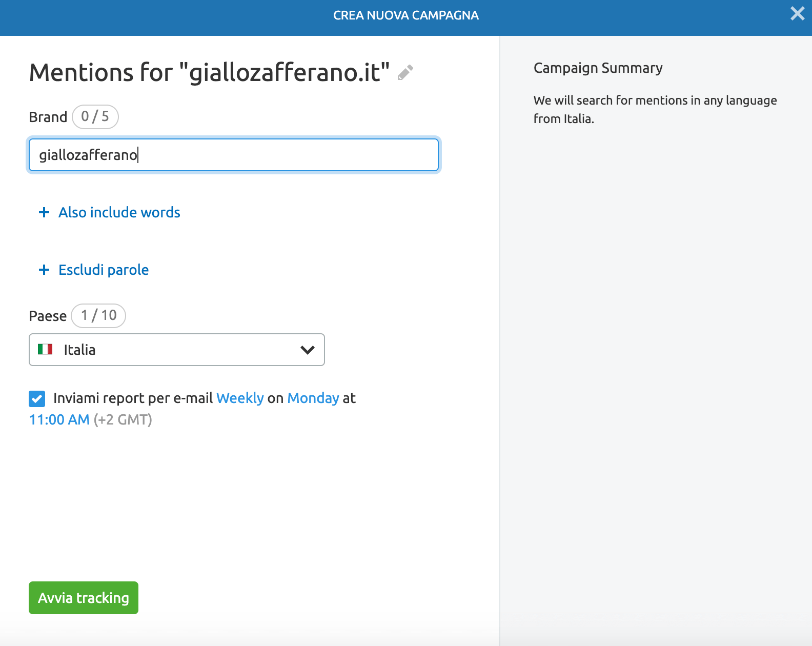Screen dimensions: 812x646
Task: Change the Weekly report frequency
Action: pyautogui.click(x=240, y=398)
